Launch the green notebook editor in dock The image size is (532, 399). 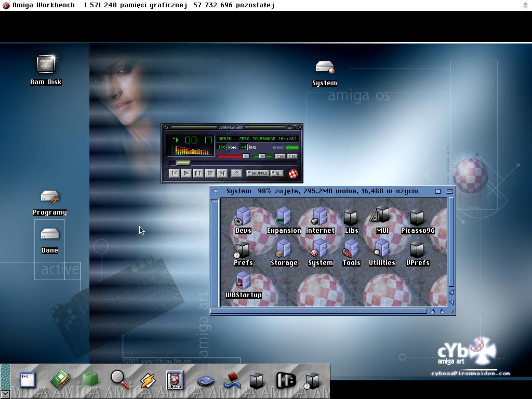coord(60,380)
